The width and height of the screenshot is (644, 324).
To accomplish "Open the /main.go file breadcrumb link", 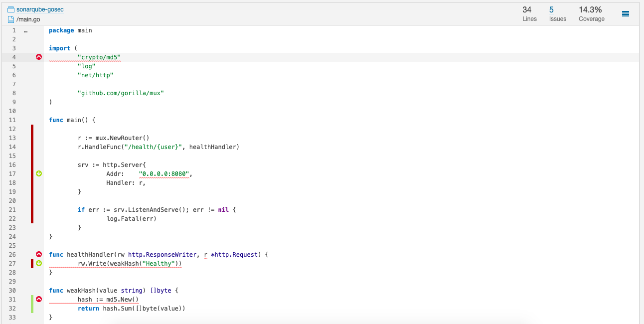I will coord(28,19).
